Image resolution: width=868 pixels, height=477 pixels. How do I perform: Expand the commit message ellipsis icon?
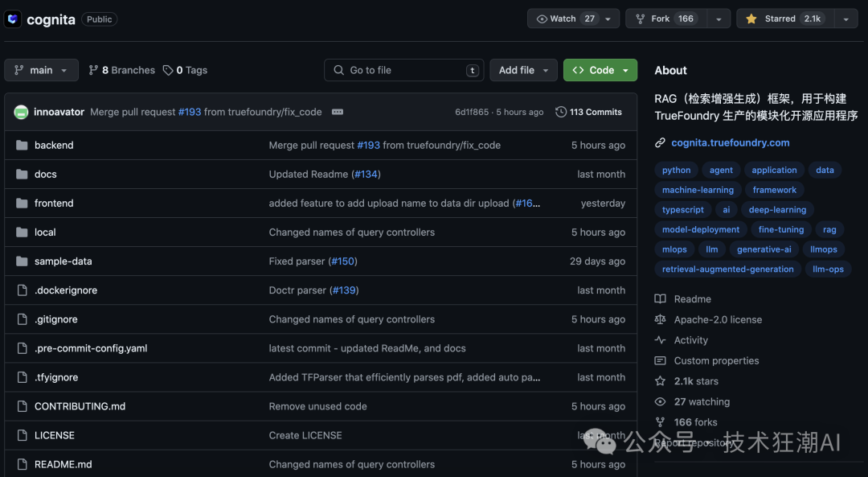(x=337, y=112)
